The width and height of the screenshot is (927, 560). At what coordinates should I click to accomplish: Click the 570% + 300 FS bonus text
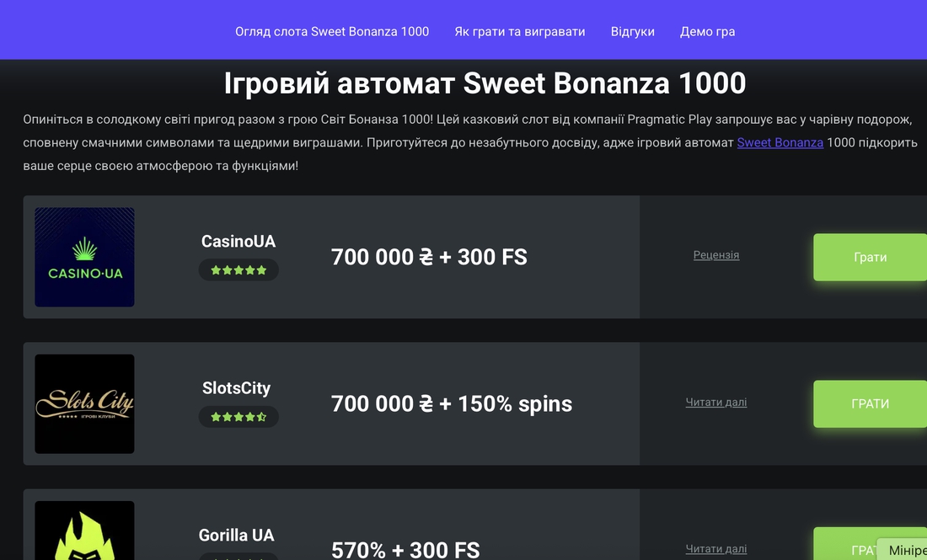405,550
